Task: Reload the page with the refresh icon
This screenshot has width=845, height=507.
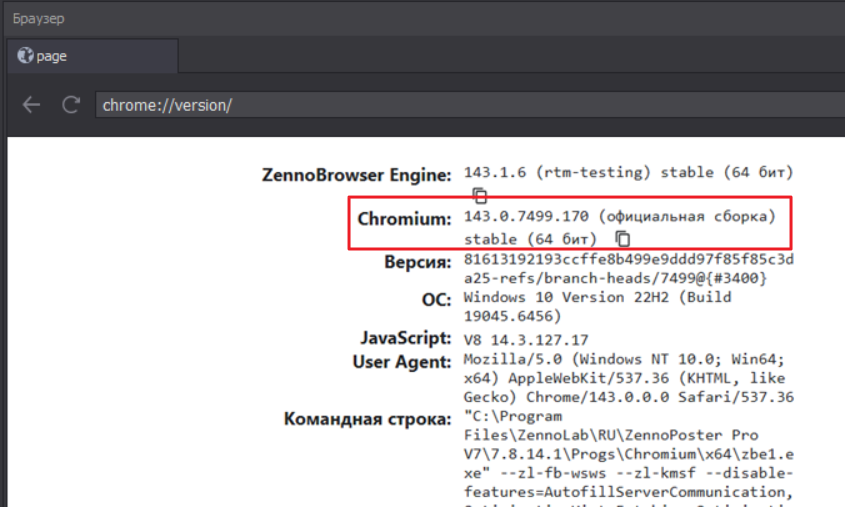Action: click(70, 105)
